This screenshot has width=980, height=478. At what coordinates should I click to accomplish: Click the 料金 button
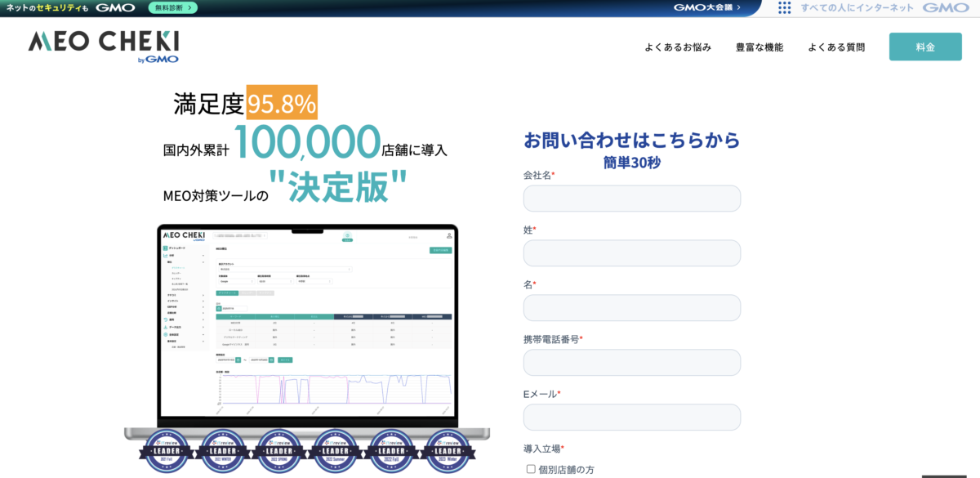(925, 47)
